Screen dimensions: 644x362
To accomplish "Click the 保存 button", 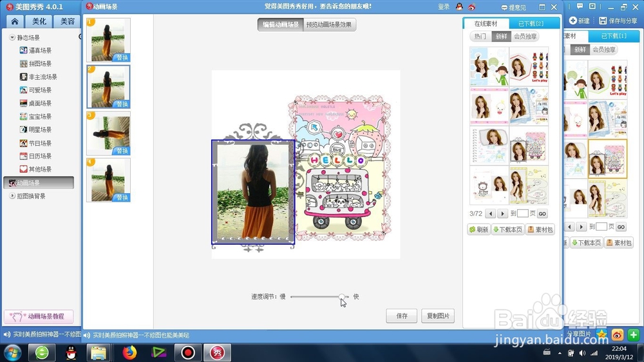I will point(402,316).
